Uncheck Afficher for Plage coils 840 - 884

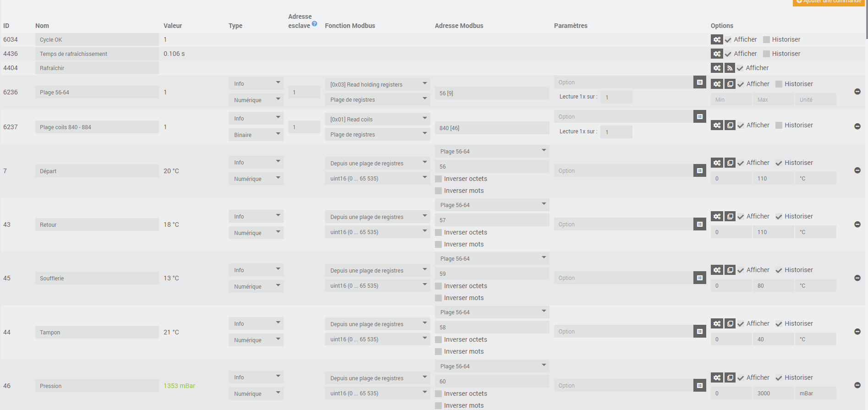(741, 126)
